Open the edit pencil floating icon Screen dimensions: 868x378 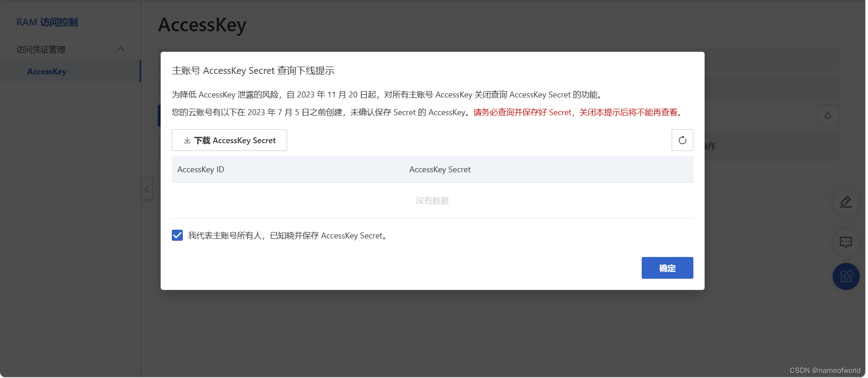846,201
